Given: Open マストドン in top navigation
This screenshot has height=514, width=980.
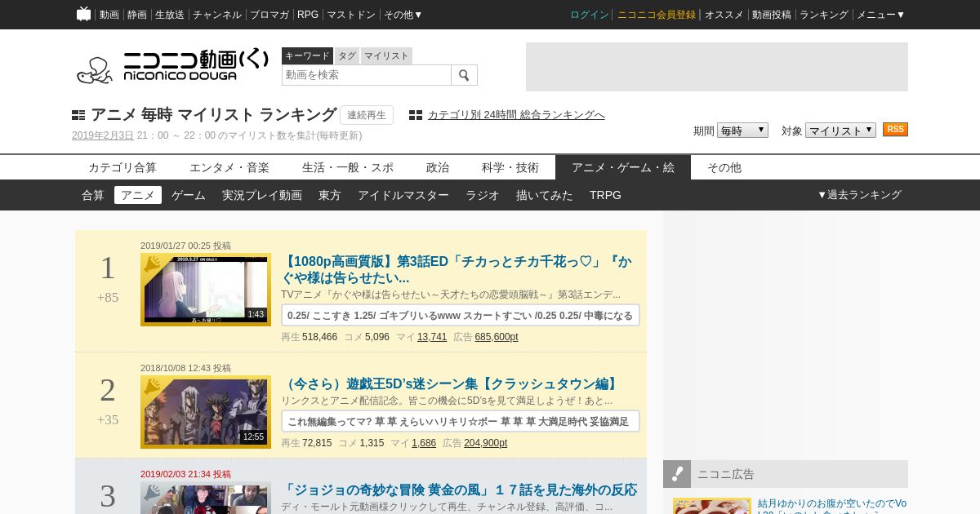Looking at the screenshot, I should [x=351, y=15].
